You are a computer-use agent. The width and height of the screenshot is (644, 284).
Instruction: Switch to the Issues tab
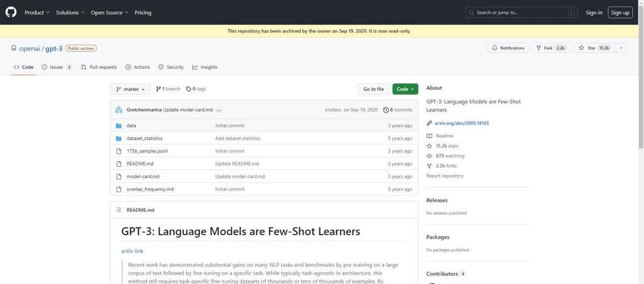click(57, 67)
